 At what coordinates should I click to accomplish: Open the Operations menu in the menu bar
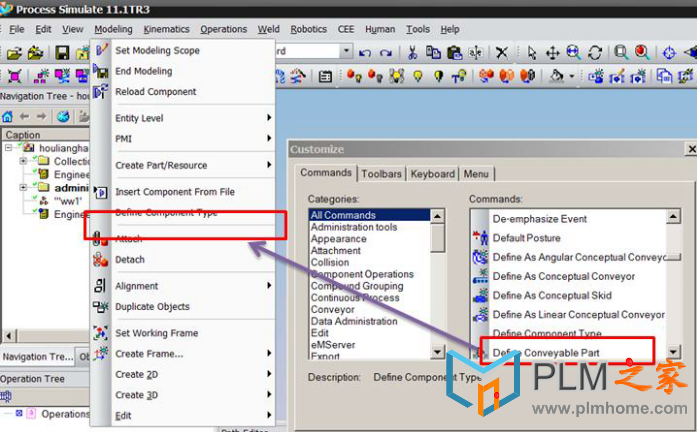[223, 29]
